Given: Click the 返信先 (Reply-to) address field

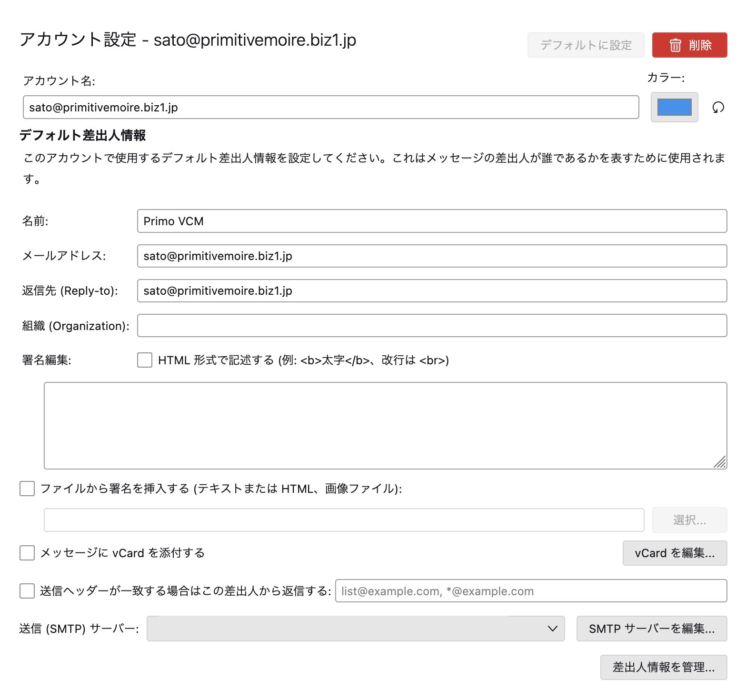Looking at the screenshot, I should tap(431, 291).
